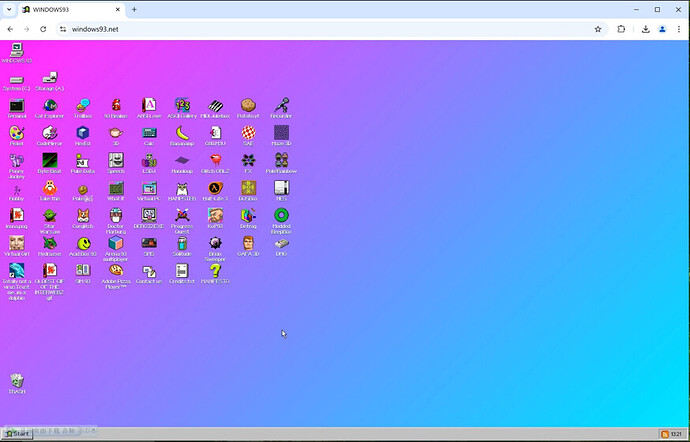Image resolution: width=690 pixels, height=442 pixels.
Task: Open the DOSBox icon
Action: pyautogui.click(x=248, y=189)
